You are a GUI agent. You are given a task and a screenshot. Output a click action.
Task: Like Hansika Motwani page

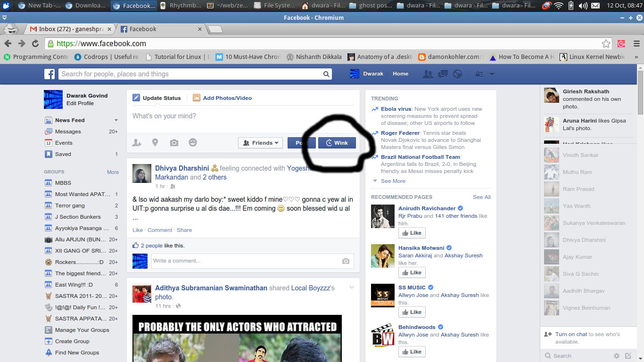[x=412, y=272]
